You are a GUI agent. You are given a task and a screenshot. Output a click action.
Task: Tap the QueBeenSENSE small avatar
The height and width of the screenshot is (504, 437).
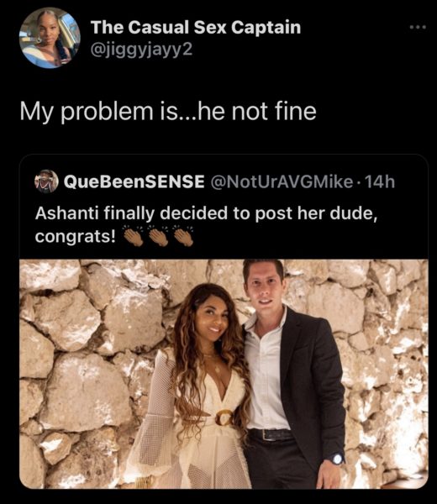[46, 181]
